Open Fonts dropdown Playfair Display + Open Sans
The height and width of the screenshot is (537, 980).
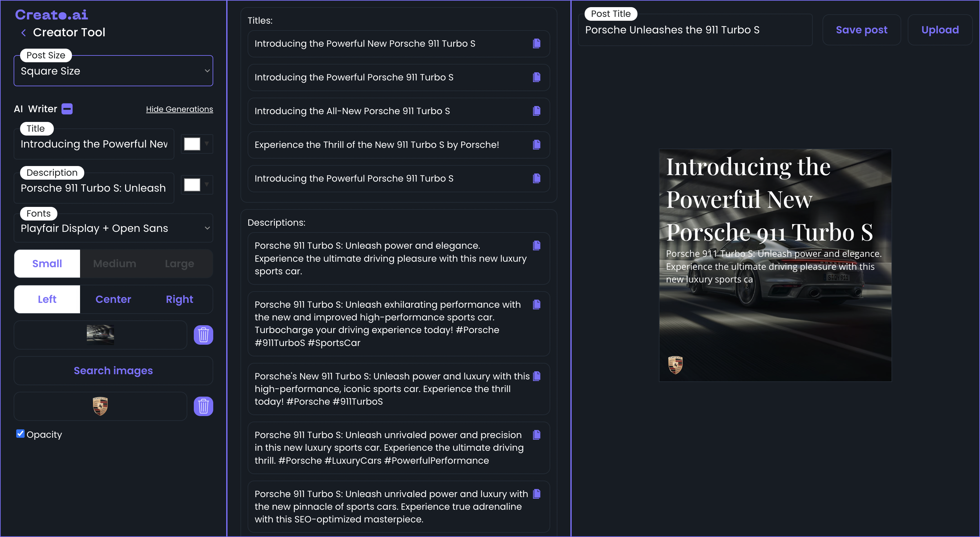pos(113,228)
